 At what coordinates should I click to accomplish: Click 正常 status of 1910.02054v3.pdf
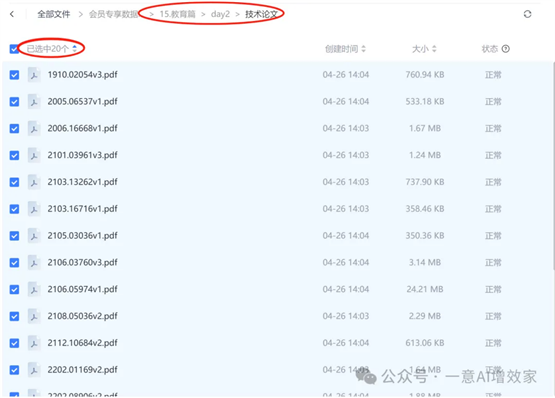(493, 75)
